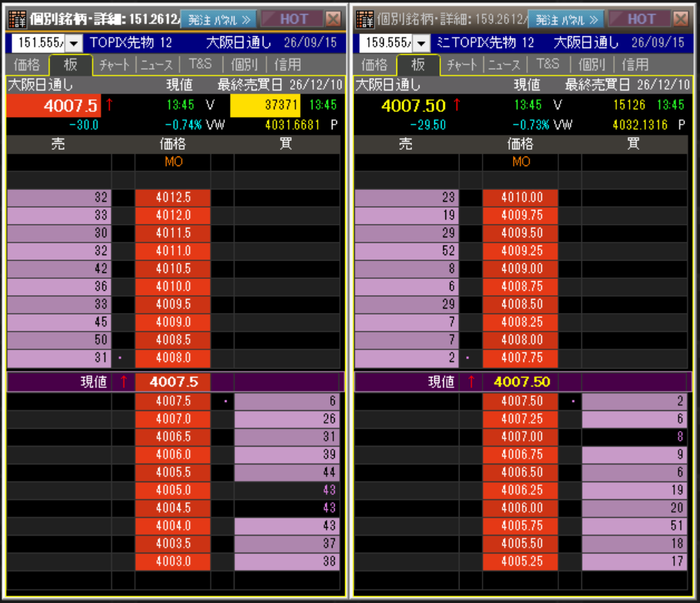Click the red last price 4007.5 box

pos(53,106)
